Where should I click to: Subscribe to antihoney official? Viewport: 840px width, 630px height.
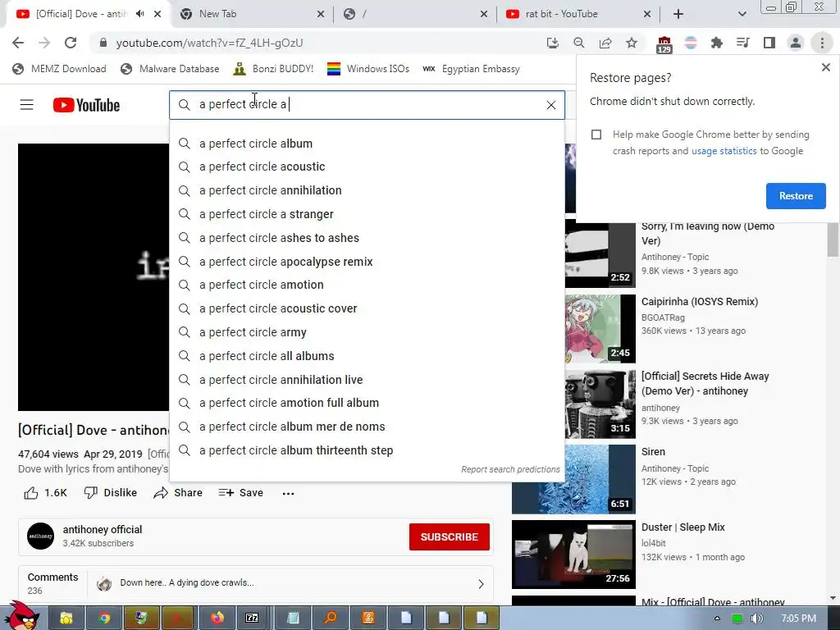point(449,536)
